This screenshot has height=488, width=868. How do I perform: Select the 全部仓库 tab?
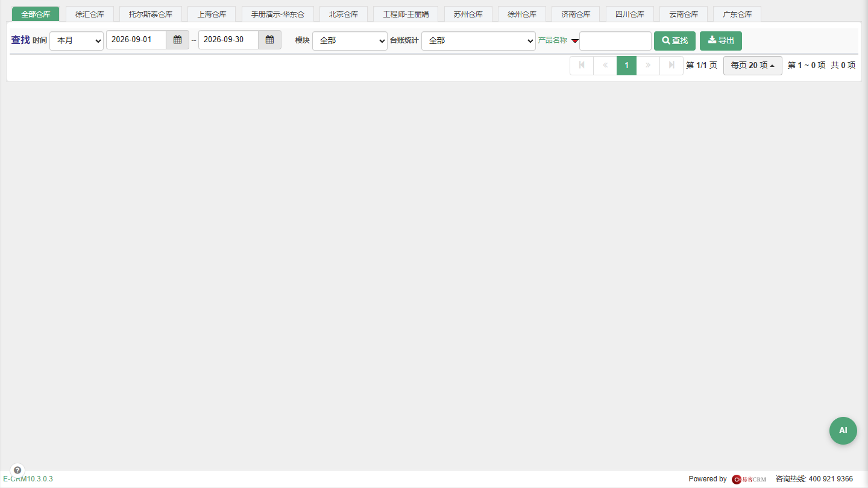coord(36,14)
